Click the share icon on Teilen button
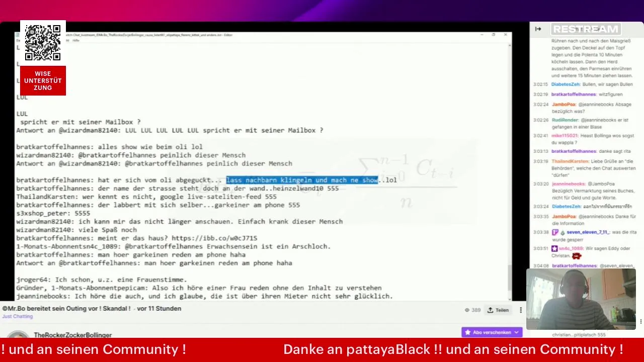Screen dimensions: 644x362 [490, 310]
